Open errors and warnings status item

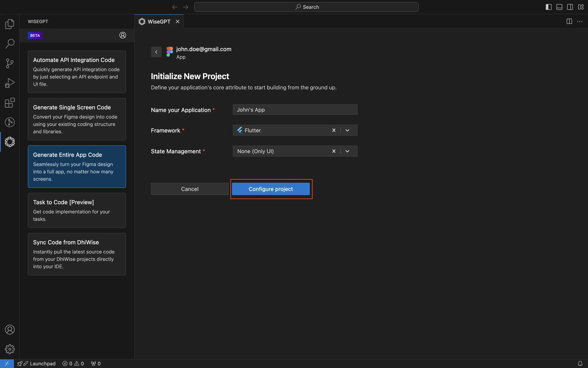pos(73,364)
